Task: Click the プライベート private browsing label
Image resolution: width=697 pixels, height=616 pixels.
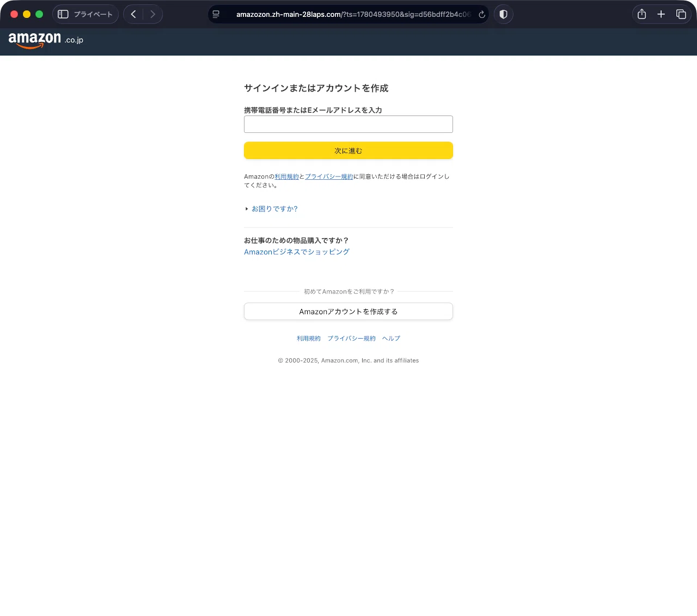Action: [x=93, y=14]
